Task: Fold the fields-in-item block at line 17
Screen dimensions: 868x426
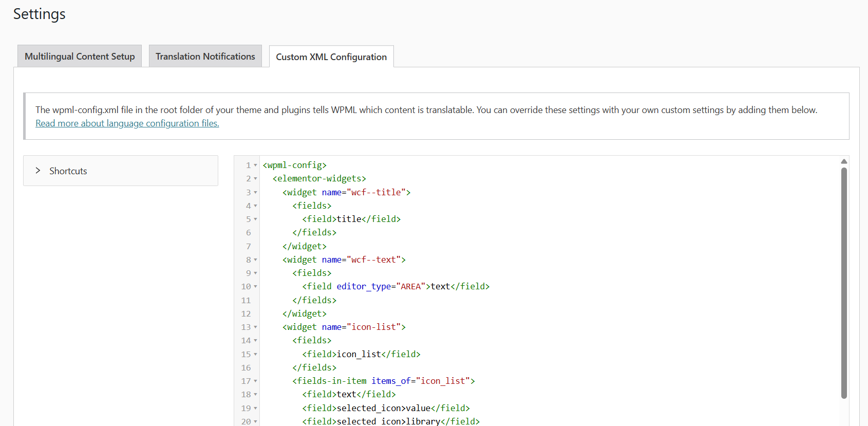Action: 255,381
